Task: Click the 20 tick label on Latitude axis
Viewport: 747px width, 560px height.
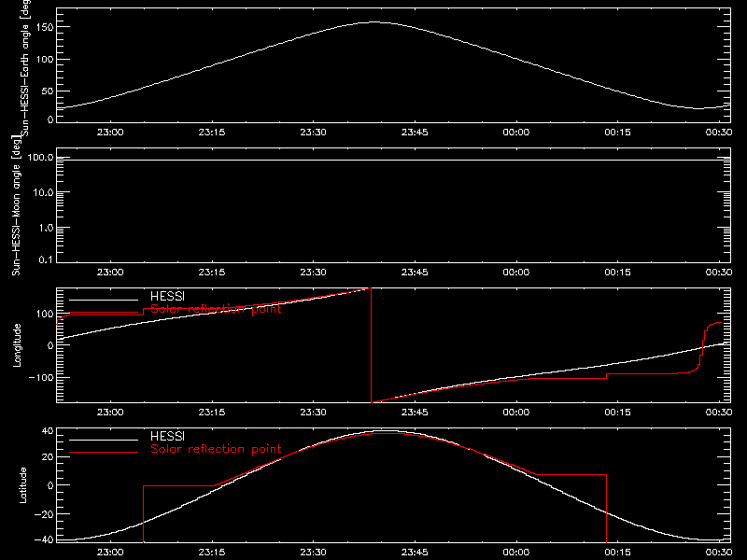Action: tap(48, 457)
